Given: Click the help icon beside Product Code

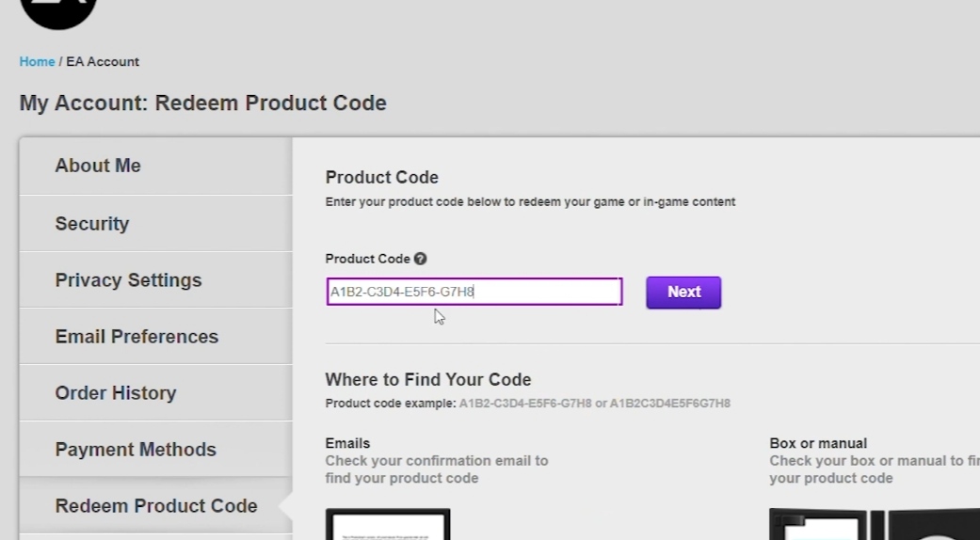Looking at the screenshot, I should [421, 259].
